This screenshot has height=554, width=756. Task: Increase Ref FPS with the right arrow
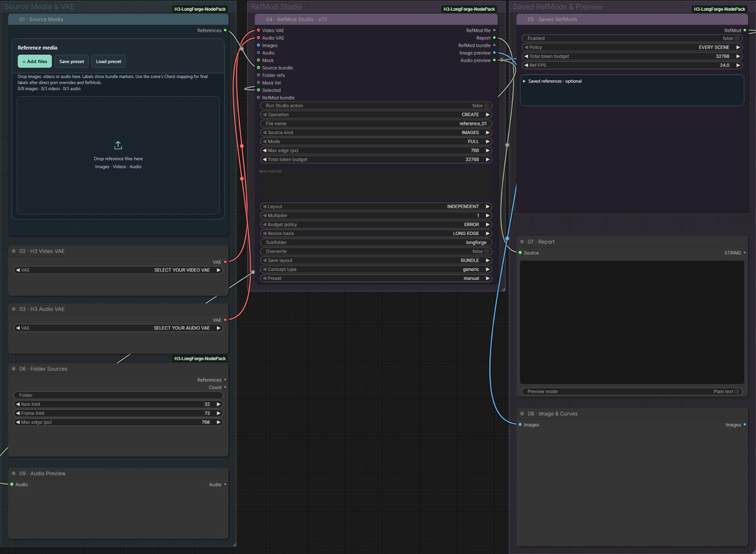point(738,65)
